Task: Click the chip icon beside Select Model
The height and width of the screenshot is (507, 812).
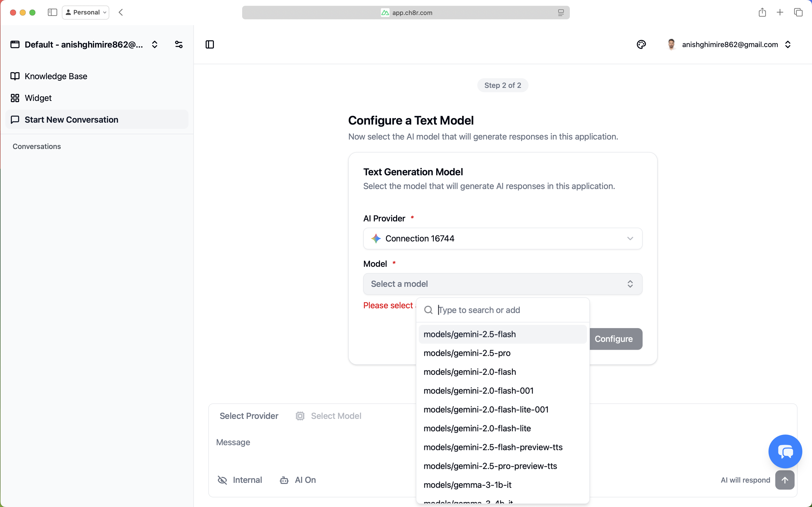Action: pos(300,416)
